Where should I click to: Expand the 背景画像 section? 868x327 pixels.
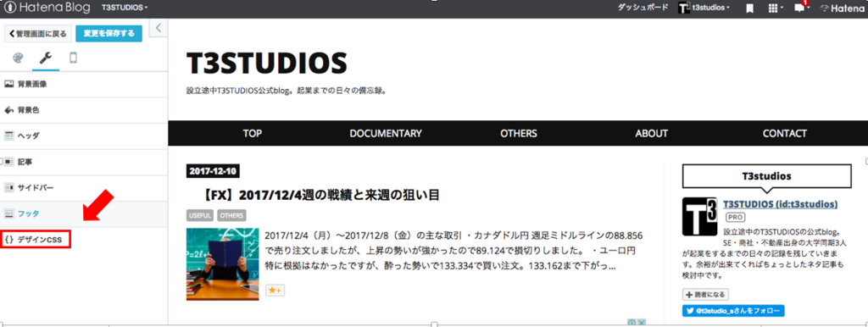pos(84,84)
